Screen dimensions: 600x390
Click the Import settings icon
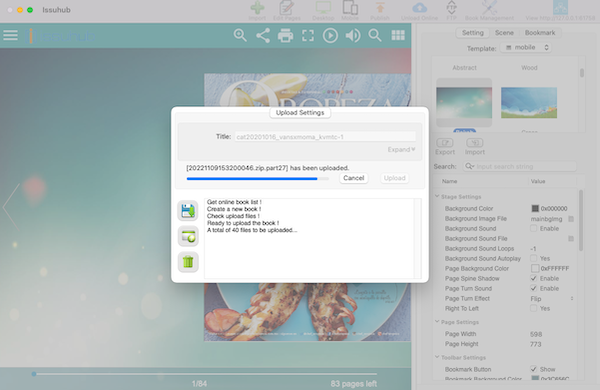click(x=474, y=143)
